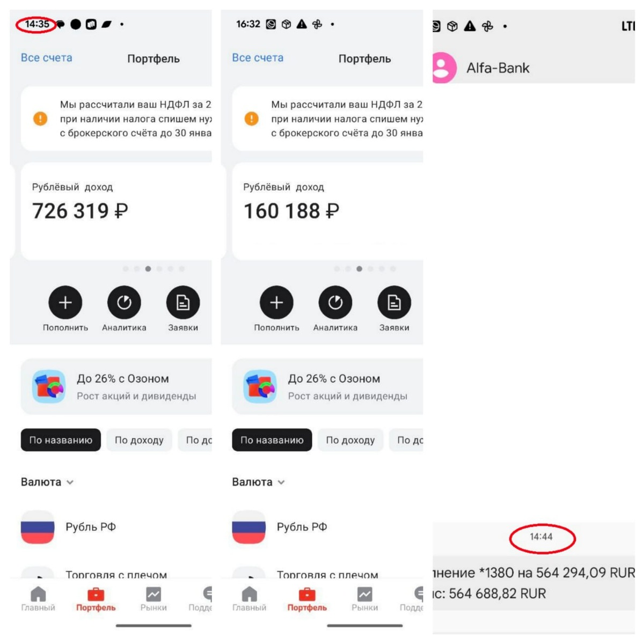Tap the Пополнить plus icon in middle screenshot
Image resolution: width=644 pixels, height=644 pixels.
click(x=276, y=303)
